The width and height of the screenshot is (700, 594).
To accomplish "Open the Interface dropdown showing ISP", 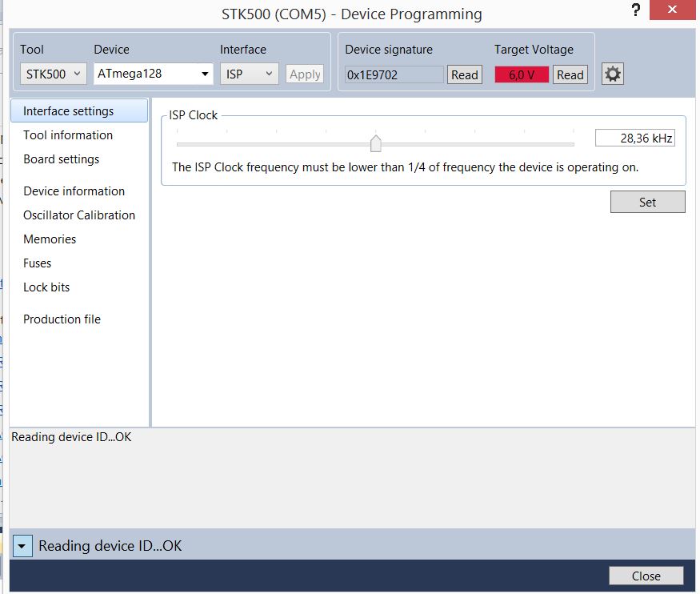I will click(249, 74).
